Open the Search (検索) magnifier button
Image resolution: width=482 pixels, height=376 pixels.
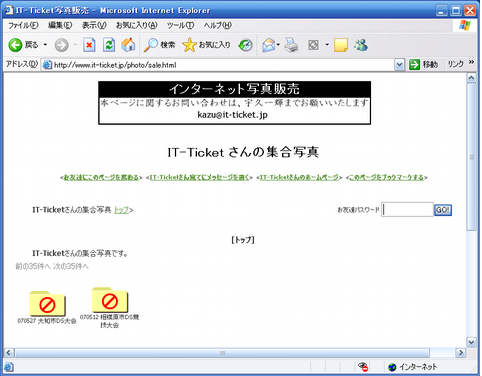tap(159, 45)
